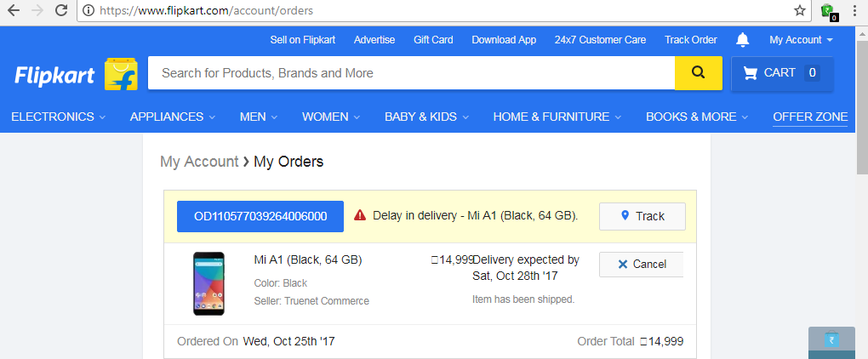This screenshot has width=868, height=359.
Task: Expand the Home & Furniture menu
Action: pyautogui.click(x=557, y=117)
